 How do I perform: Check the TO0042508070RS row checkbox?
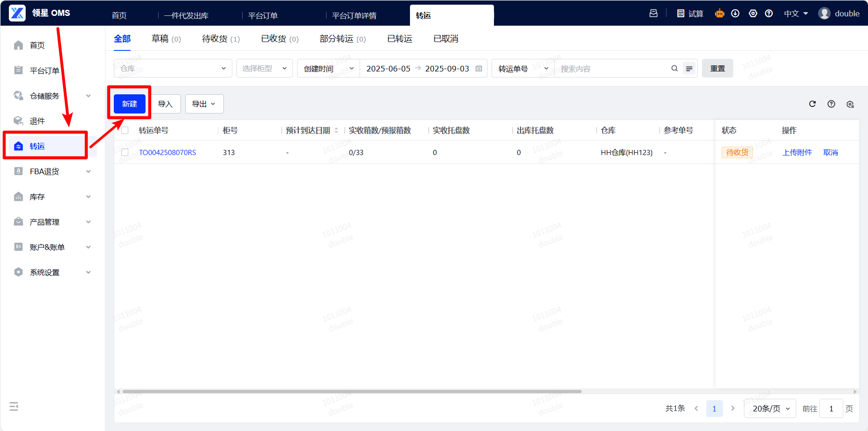(125, 152)
